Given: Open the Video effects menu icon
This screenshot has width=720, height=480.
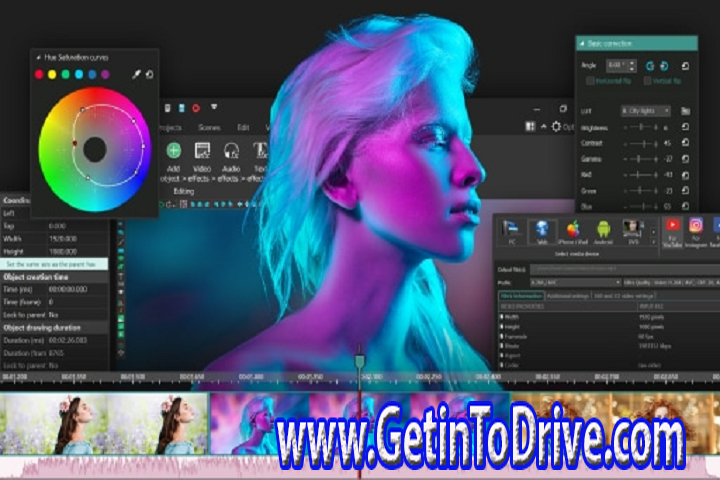Looking at the screenshot, I should [202, 151].
